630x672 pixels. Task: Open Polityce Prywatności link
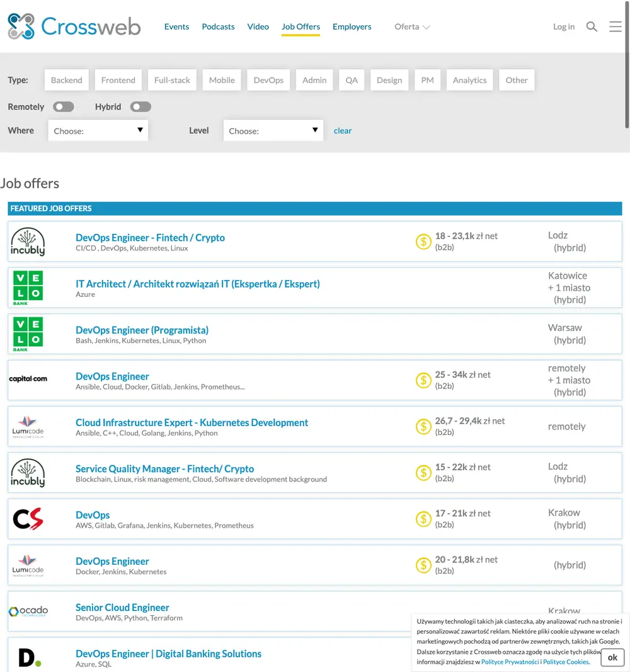(510, 662)
